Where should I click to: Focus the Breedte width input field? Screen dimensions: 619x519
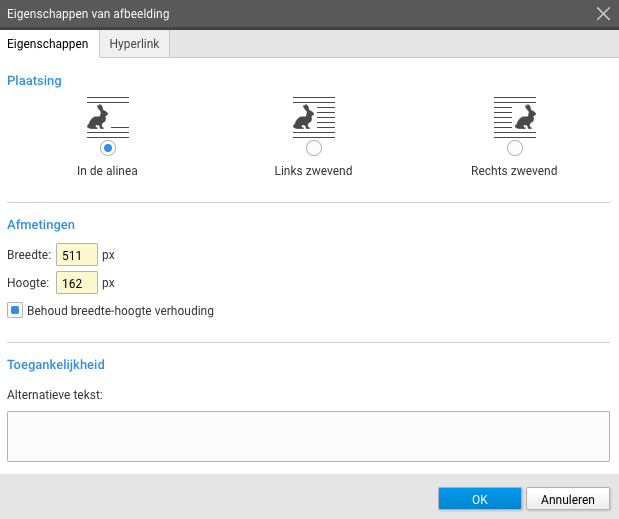pos(77,255)
